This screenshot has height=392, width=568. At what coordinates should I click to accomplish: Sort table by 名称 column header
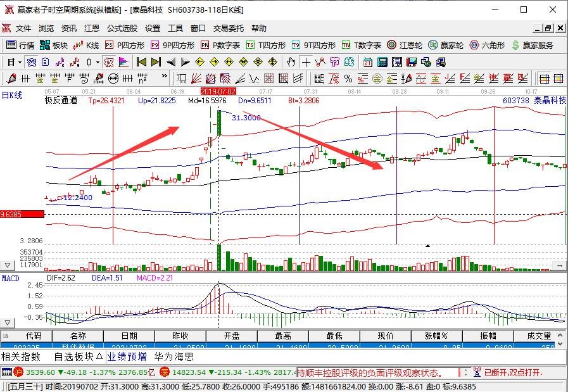(78, 336)
